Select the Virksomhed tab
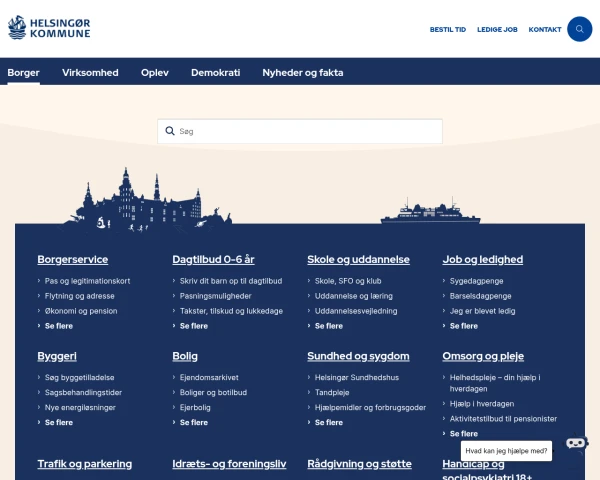The image size is (600, 480). pos(90,72)
